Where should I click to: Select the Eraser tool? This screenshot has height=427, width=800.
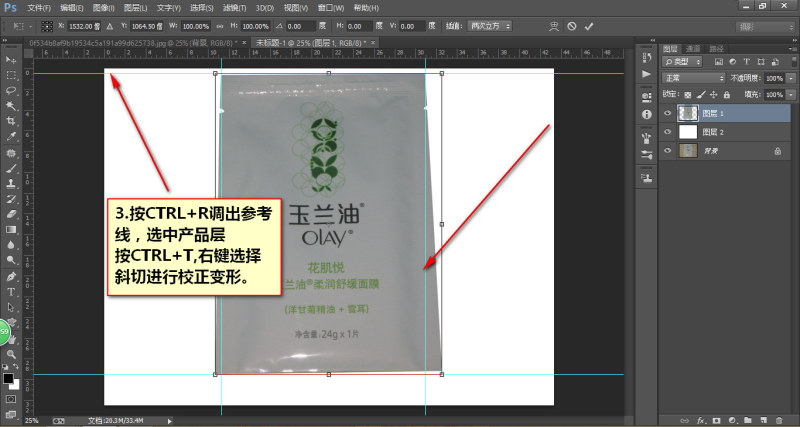[x=11, y=214]
